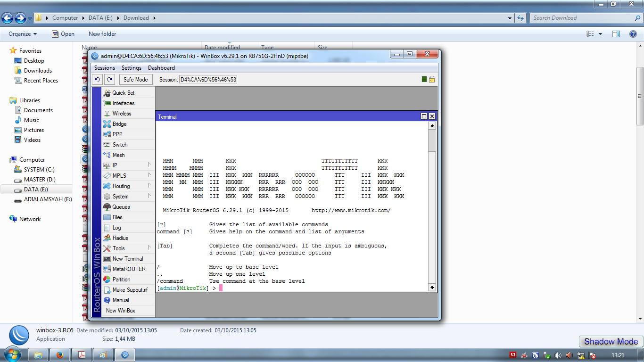Open the Dashboard menu
The image size is (644, 362).
point(161,68)
